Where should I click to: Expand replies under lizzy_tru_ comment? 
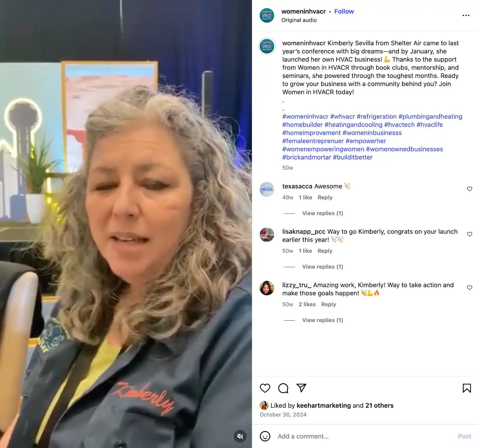click(x=323, y=320)
